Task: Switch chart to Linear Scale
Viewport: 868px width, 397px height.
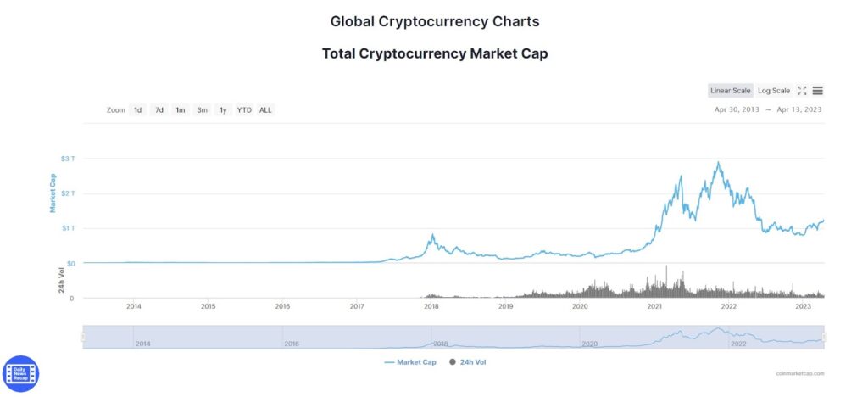Action: pyautogui.click(x=730, y=91)
